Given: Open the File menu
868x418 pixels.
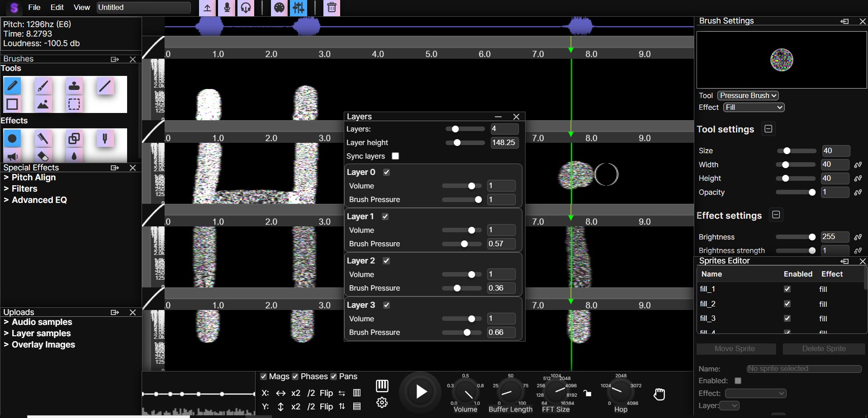Looking at the screenshot, I should pyautogui.click(x=34, y=7).
